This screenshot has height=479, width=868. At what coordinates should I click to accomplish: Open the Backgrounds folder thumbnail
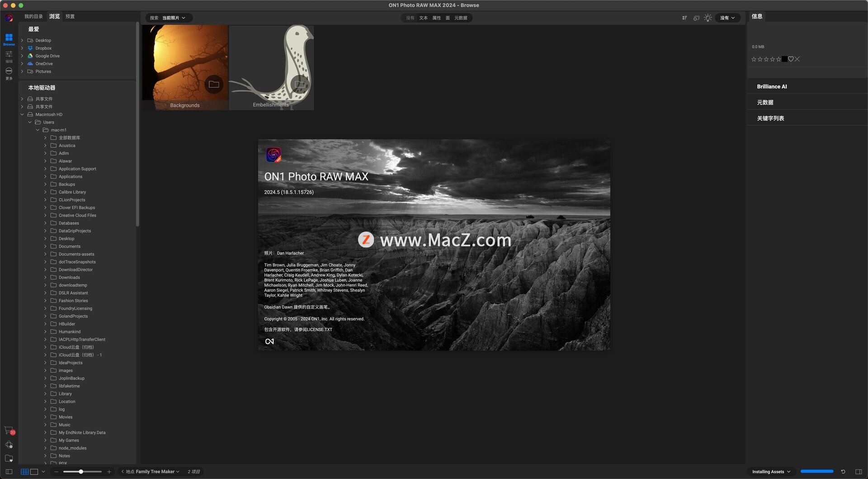pyautogui.click(x=185, y=67)
